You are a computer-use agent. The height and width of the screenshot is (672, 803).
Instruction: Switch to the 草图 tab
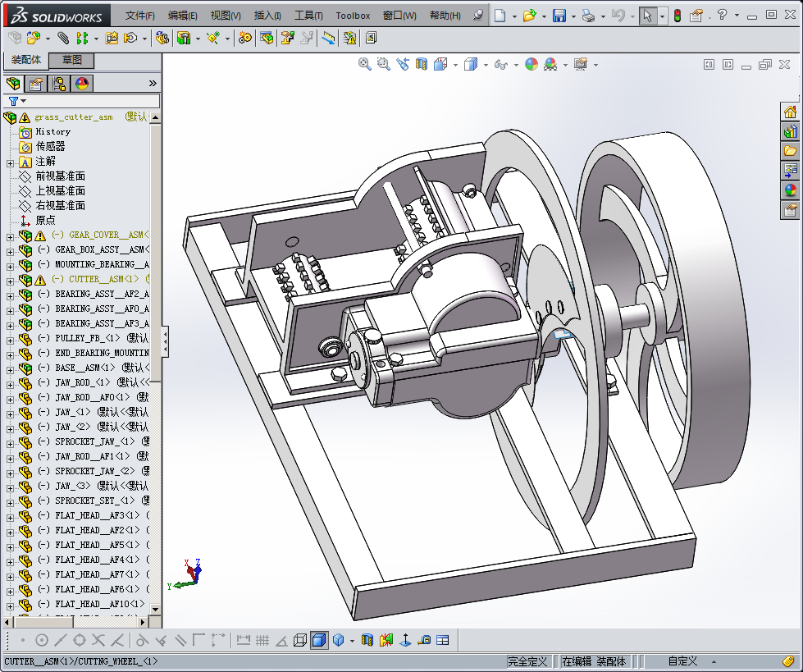(72, 61)
